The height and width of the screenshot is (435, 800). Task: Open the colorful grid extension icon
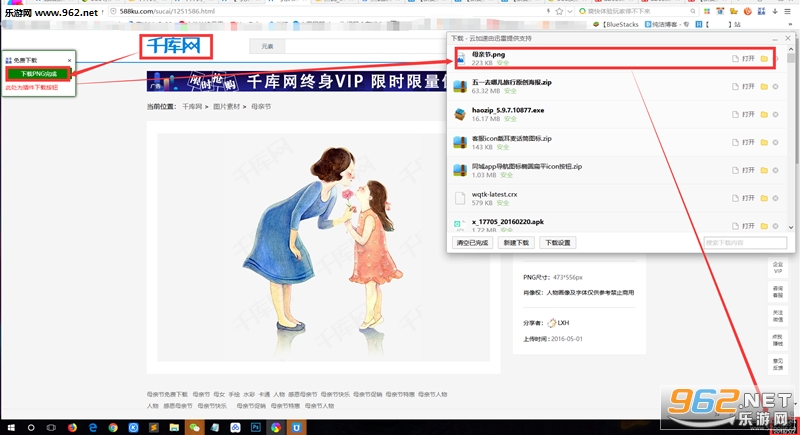tap(707, 11)
